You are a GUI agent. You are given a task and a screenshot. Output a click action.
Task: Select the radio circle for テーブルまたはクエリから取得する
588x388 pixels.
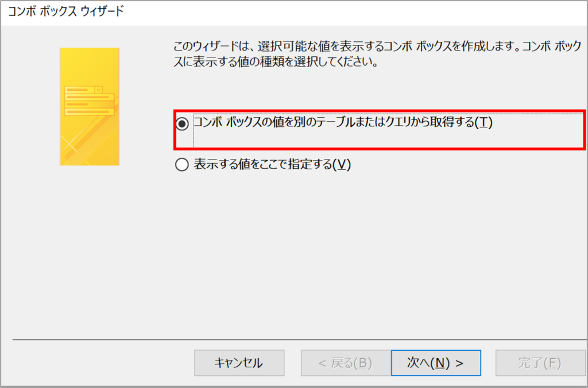(x=182, y=124)
